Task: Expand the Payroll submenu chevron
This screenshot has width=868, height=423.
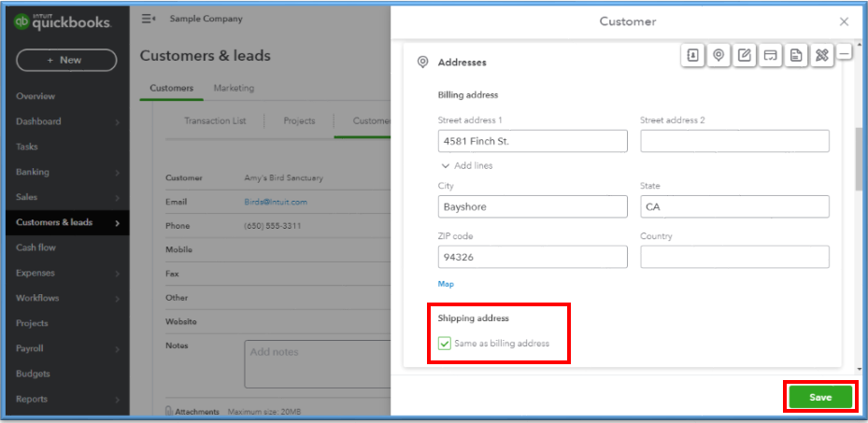Action: coord(117,349)
